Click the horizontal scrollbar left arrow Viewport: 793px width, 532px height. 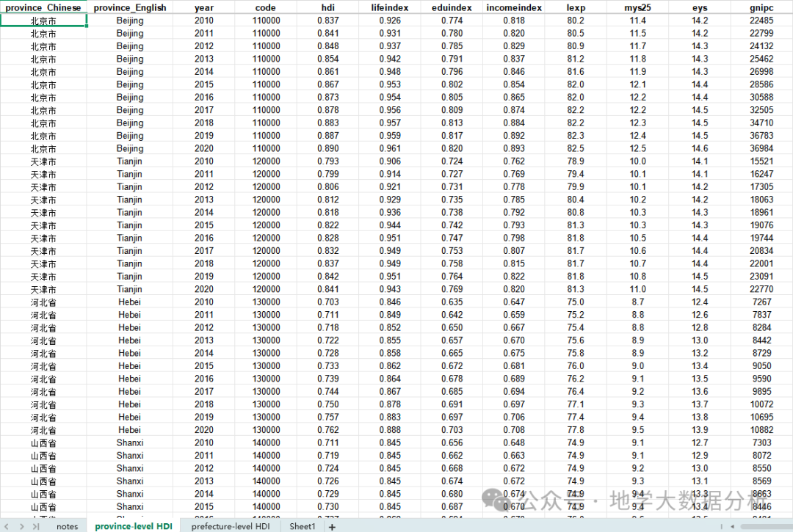732,526
